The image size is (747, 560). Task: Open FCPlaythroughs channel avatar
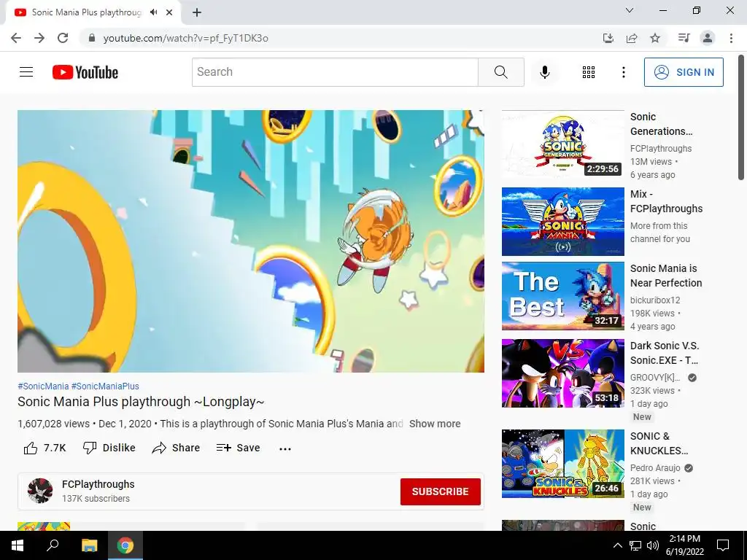tap(40, 491)
